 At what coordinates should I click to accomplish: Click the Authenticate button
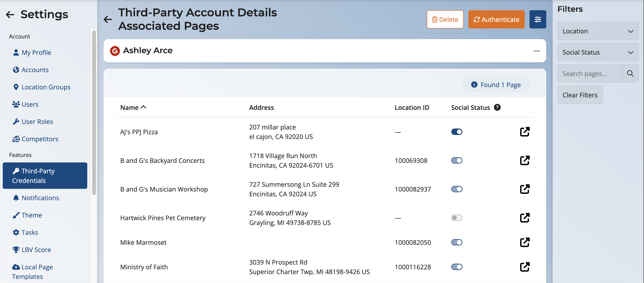[x=496, y=20]
